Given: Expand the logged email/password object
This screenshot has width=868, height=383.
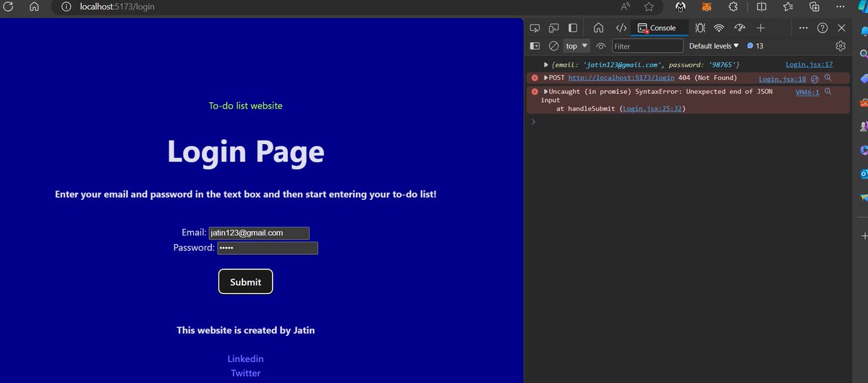Looking at the screenshot, I should 547,64.
